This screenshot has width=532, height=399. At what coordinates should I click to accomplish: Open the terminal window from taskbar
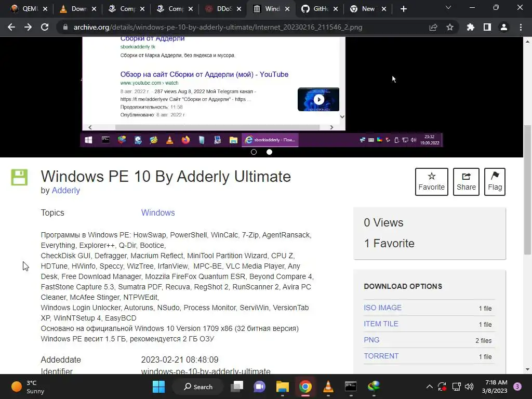click(351, 387)
